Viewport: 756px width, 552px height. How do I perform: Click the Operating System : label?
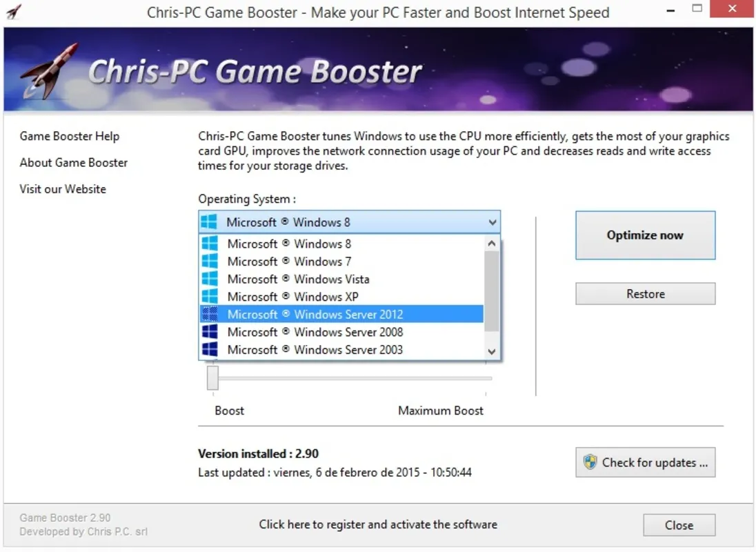point(247,199)
